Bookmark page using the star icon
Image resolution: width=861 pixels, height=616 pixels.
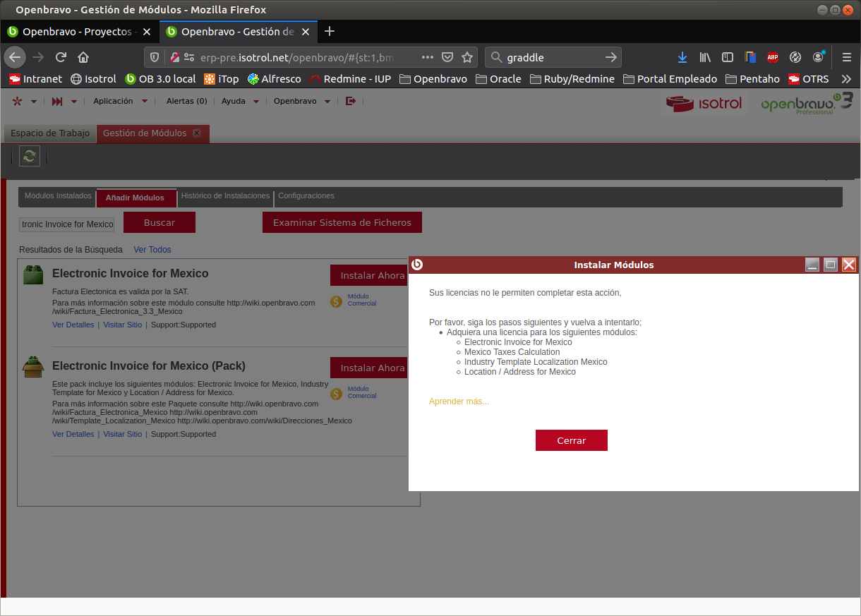pos(466,57)
